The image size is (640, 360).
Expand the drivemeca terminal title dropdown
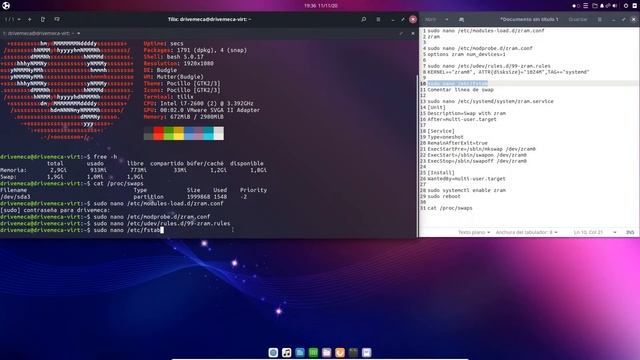tap(78, 33)
